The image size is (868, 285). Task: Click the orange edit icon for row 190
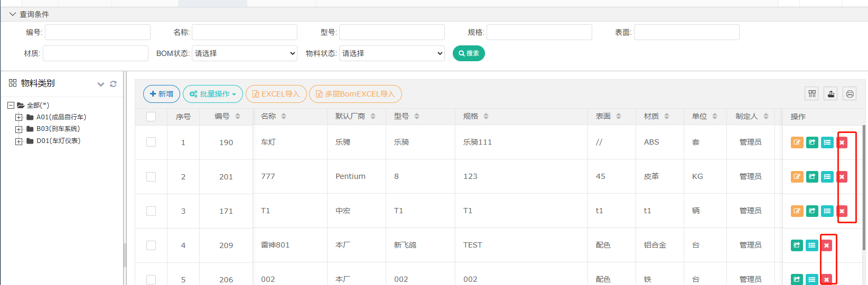coord(797,142)
